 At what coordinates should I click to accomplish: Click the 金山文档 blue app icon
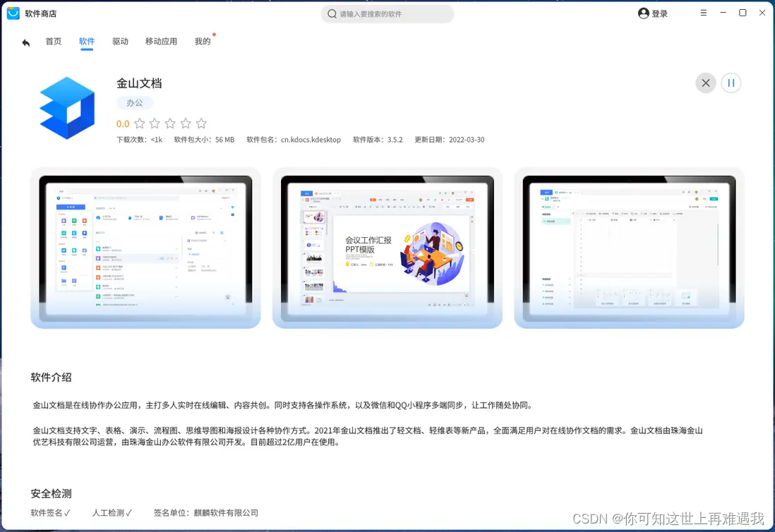pyautogui.click(x=67, y=109)
